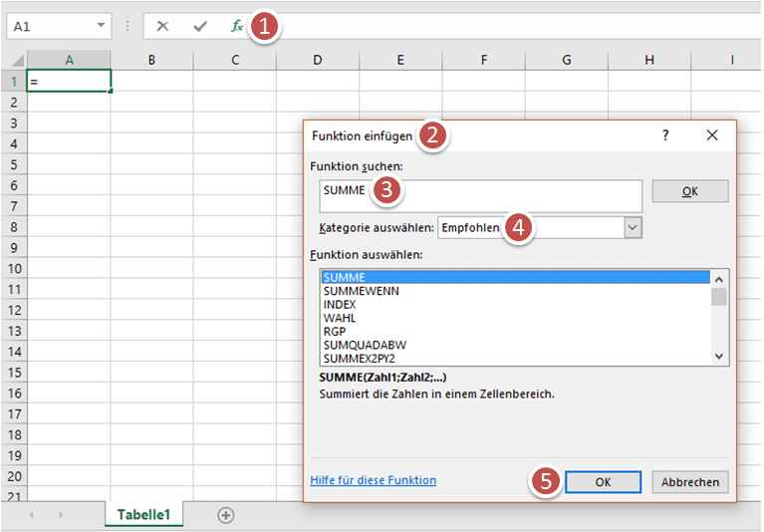Select SUMQUADABW in function list

click(x=516, y=345)
